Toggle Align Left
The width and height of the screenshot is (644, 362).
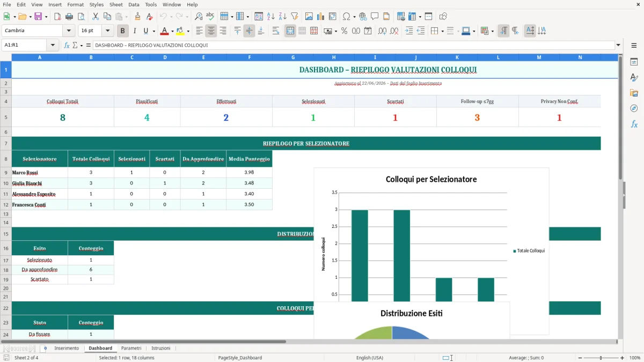(199, 31)
